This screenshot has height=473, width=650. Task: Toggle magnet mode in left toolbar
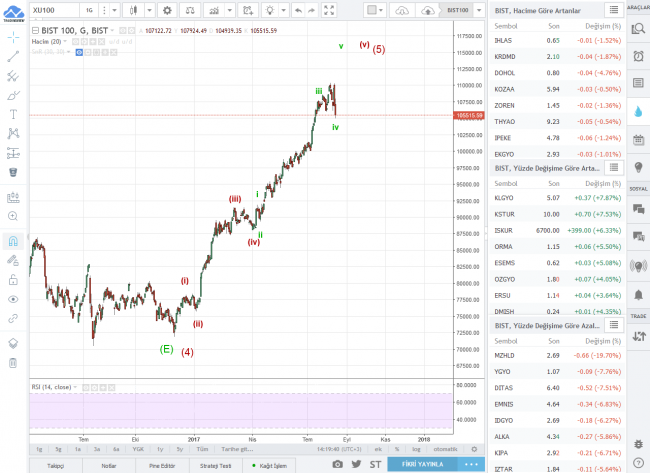(13, 241)
